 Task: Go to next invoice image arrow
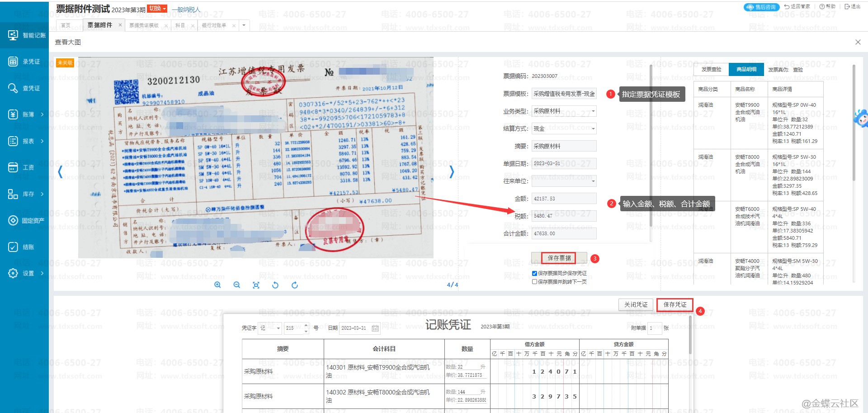(451, 172)
